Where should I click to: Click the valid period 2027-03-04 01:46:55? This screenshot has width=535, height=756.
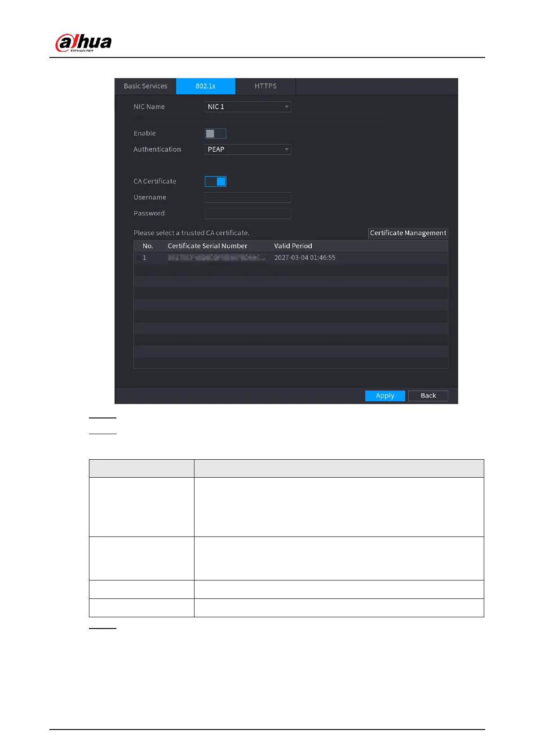pos(305,258)
